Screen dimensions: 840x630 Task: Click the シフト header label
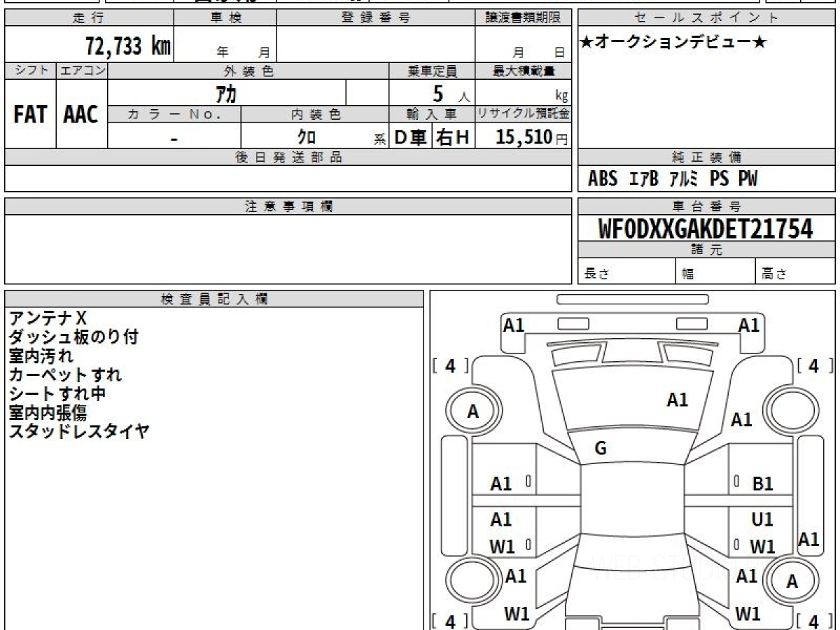point(30,71)
